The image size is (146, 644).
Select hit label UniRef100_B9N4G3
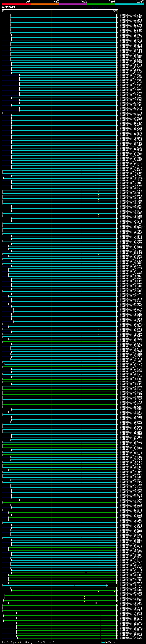click(131, 331)
